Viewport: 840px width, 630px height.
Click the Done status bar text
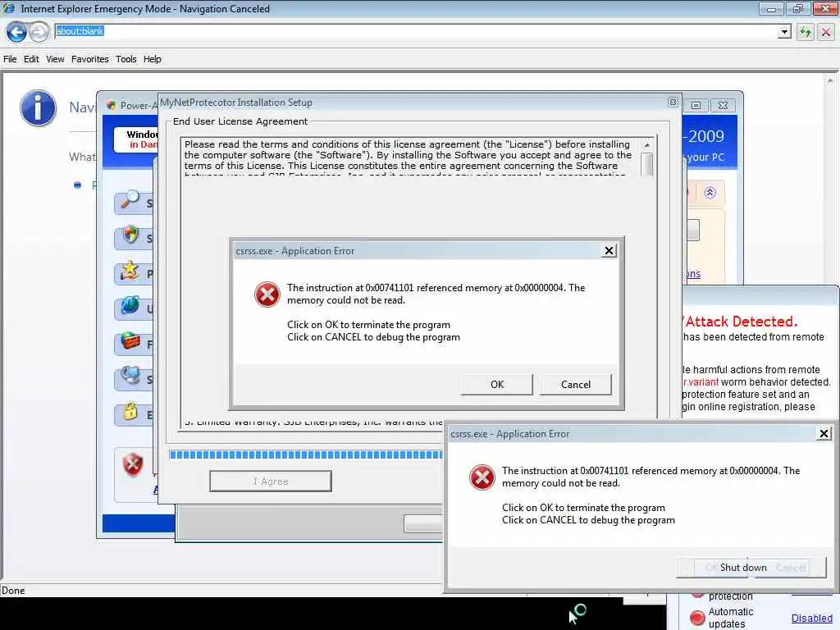(x=13, y=591)
